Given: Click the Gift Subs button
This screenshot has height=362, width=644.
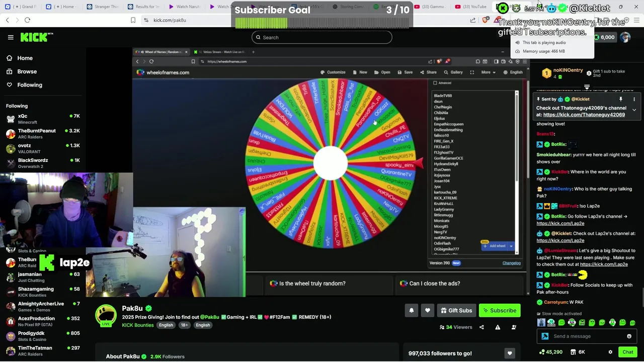Looking at the screenshot, I should coord(456,311).
